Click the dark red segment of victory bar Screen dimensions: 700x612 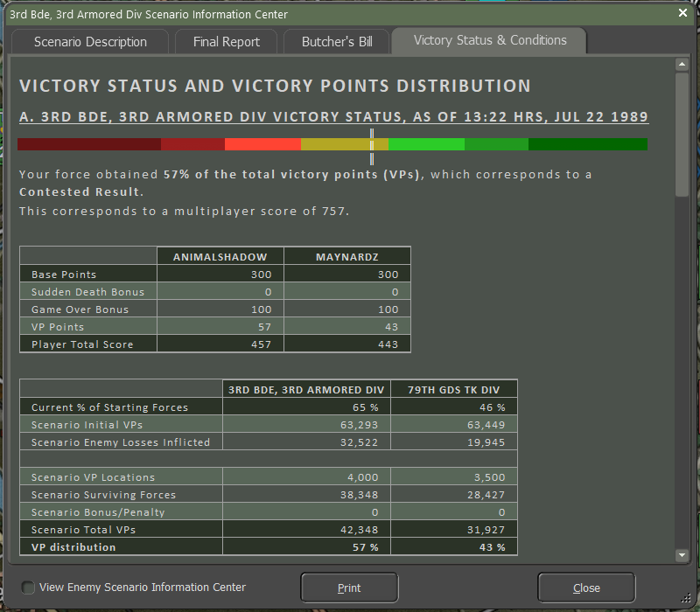(89, 144)
